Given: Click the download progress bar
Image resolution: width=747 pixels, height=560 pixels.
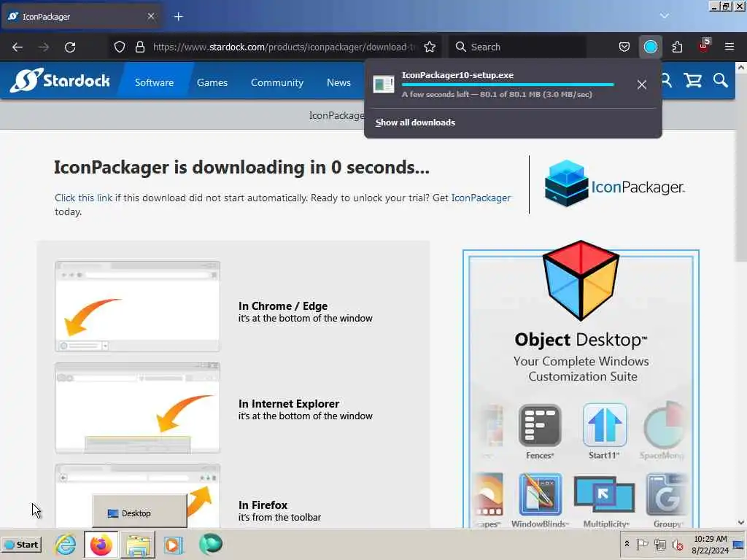Looking at the screenshot, I should (x=508, y=85).
